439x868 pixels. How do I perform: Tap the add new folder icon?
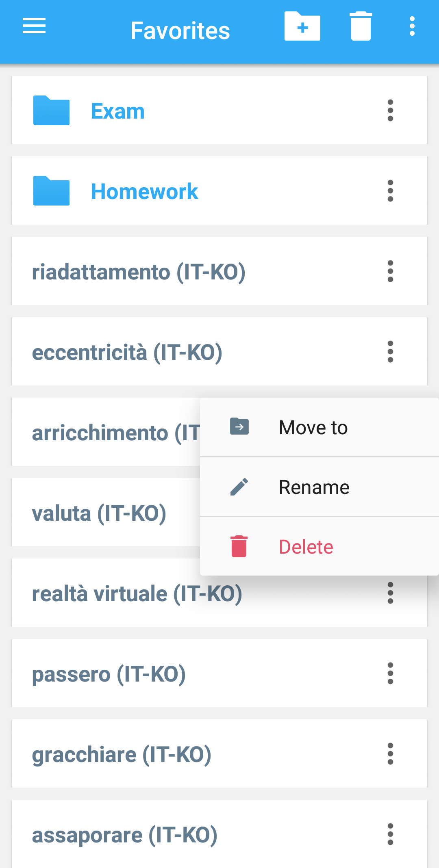[302, 27]
